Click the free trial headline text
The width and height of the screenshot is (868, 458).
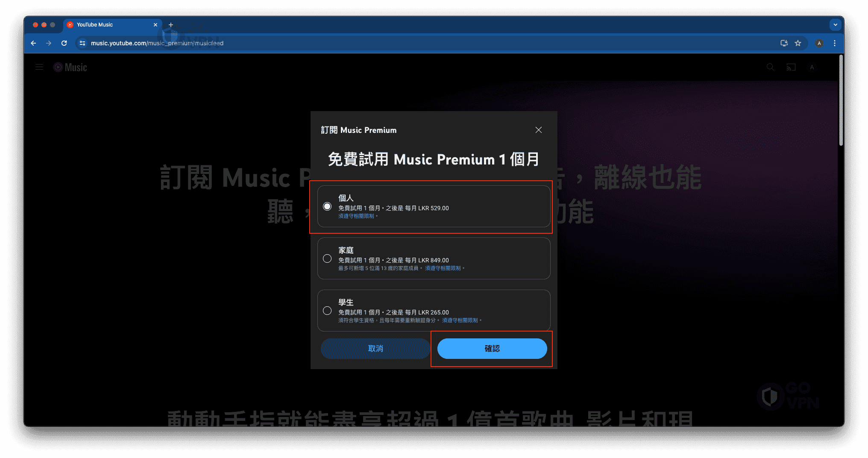click(x=434, y=159)
